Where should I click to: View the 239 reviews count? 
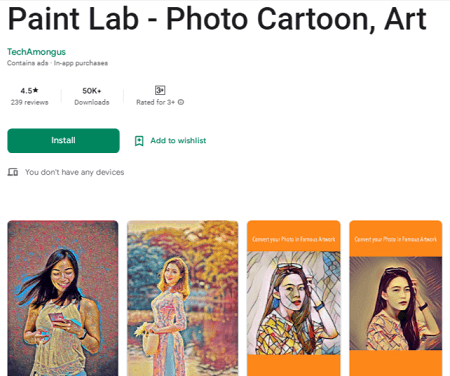[x=29, y=102]
